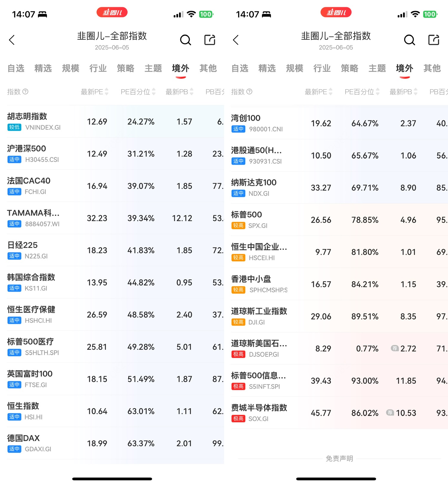This screenshot has height=485, width=448.
Task: Switch to 精选 tab in left screen
Action: [x=43, y=68]
